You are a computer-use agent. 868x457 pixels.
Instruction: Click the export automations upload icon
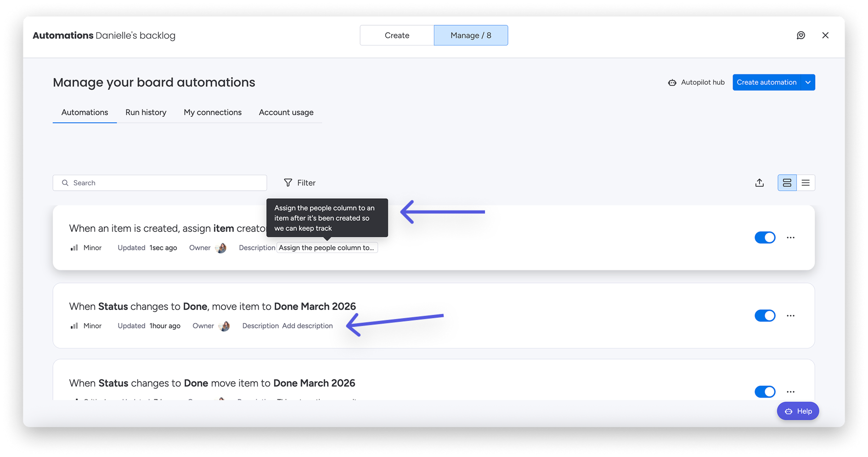760,183
